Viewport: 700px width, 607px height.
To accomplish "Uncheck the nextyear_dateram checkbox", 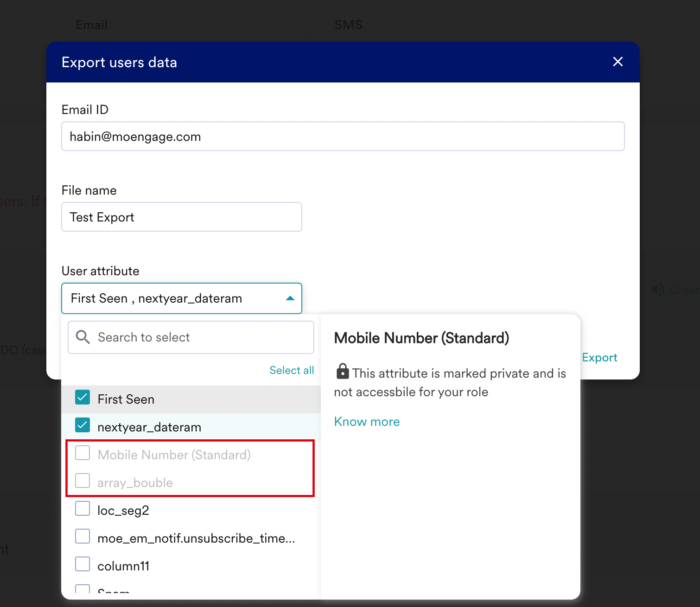I will [83, 426].
